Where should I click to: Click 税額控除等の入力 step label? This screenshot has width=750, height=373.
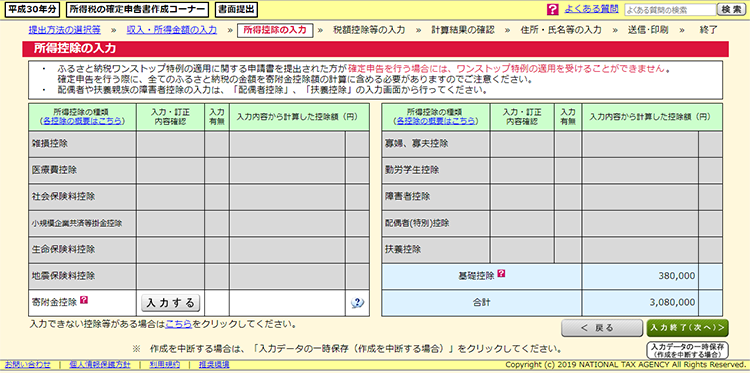click(x=369, y=31)
